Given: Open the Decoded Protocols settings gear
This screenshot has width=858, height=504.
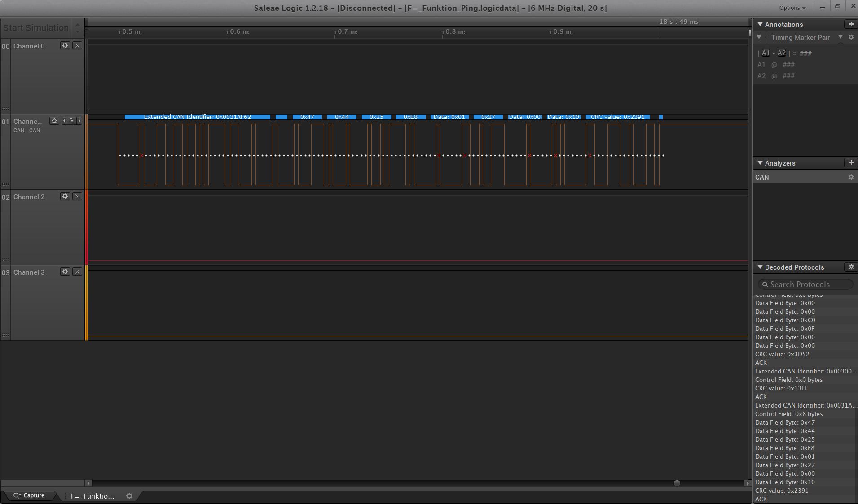Looking at the screenshot, I should 851,267.
